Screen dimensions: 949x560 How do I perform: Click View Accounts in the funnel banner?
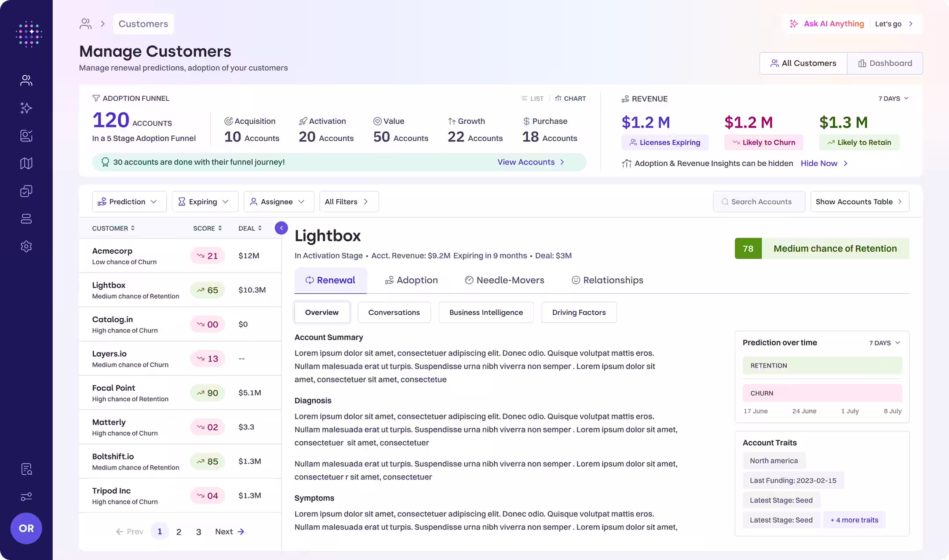(x=530, y=162)
